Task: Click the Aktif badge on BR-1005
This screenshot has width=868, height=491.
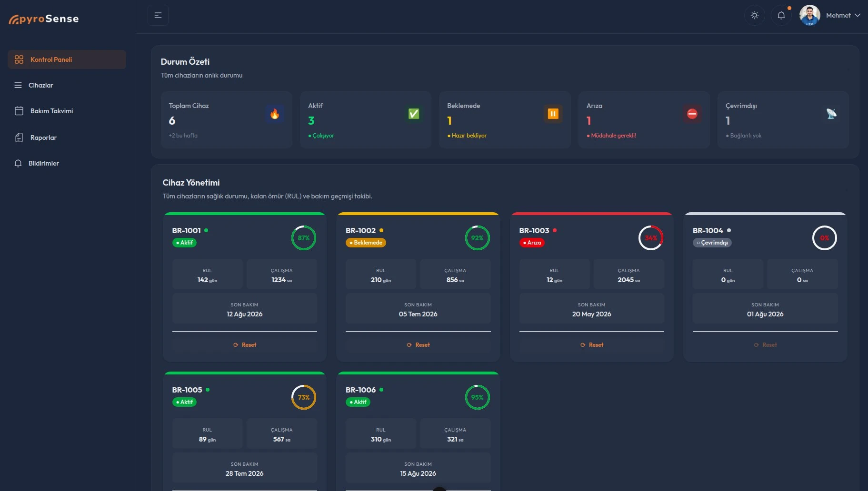Action: click(x=184, y=402)
